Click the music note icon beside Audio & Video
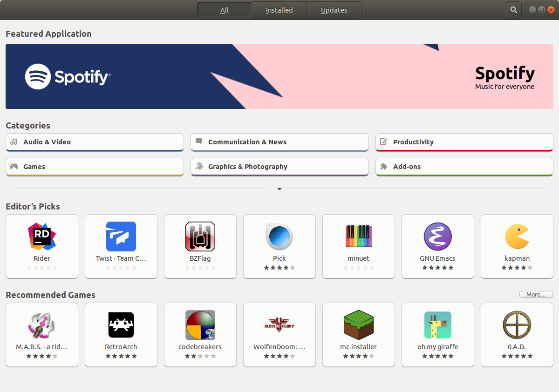The width and height of the screenshot is (559, 392). click(x=14, y=142)
